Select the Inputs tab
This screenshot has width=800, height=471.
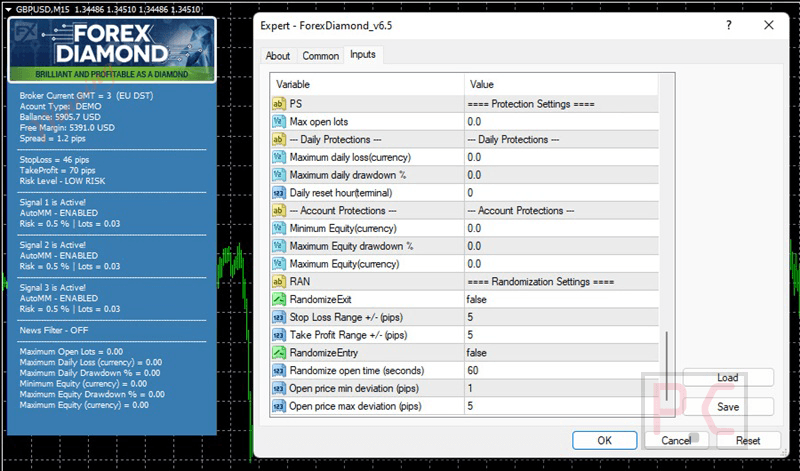click(363, 55)
